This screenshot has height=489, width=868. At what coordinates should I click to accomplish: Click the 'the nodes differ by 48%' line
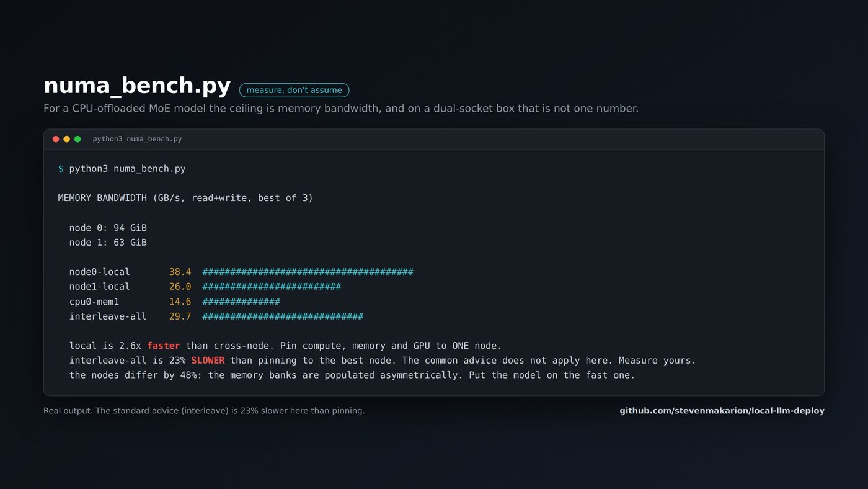(x=352, y=375)
